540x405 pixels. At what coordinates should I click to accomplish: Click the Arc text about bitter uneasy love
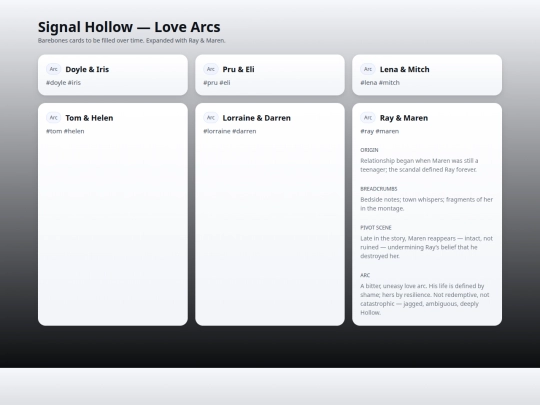tap(425, 299)
